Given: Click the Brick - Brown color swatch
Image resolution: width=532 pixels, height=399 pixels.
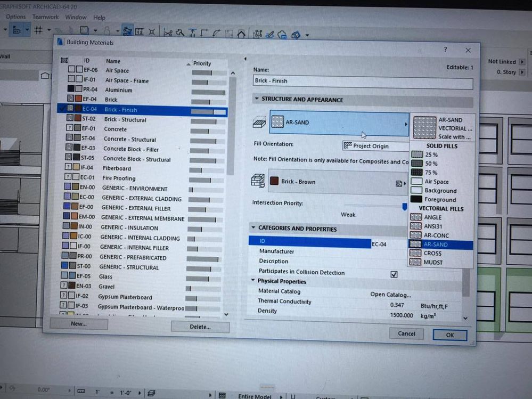Looking at the screenshot, I should (x=274, y=181).
